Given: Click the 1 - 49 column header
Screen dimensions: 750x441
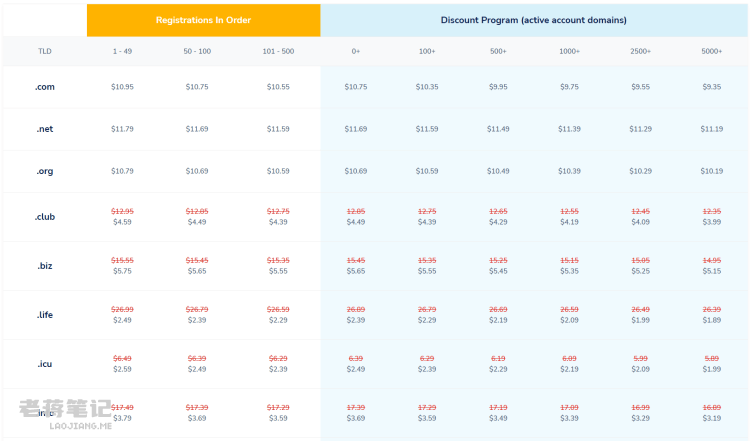Looking at the screenshot, I should 122,51.
